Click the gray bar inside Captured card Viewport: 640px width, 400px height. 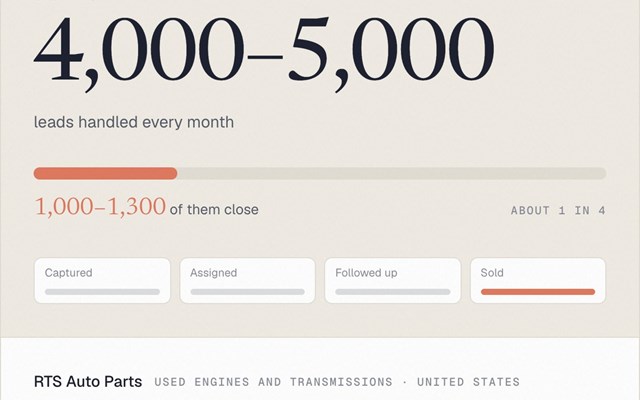click(102, 292)
